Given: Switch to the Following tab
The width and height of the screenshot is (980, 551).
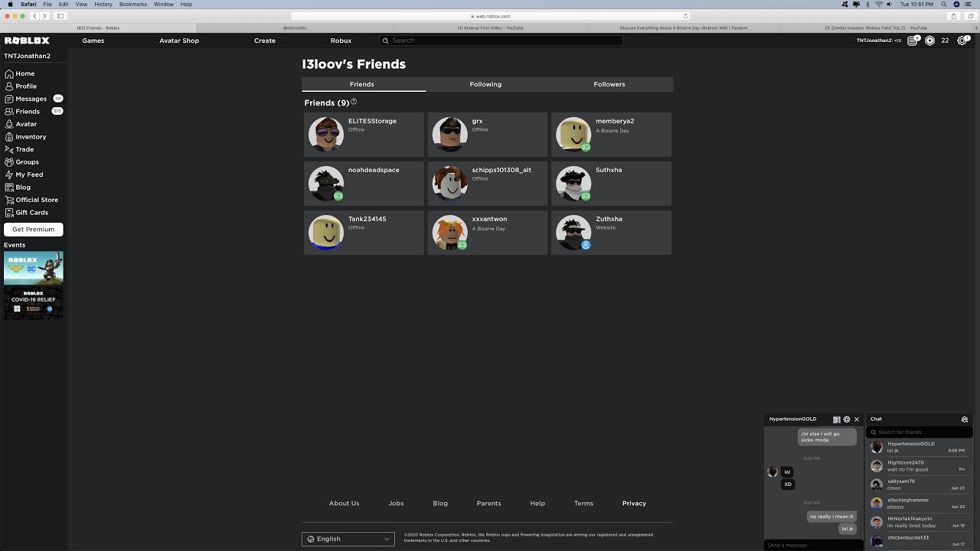Looking at the screenshot, I should [x=485, y=84].
